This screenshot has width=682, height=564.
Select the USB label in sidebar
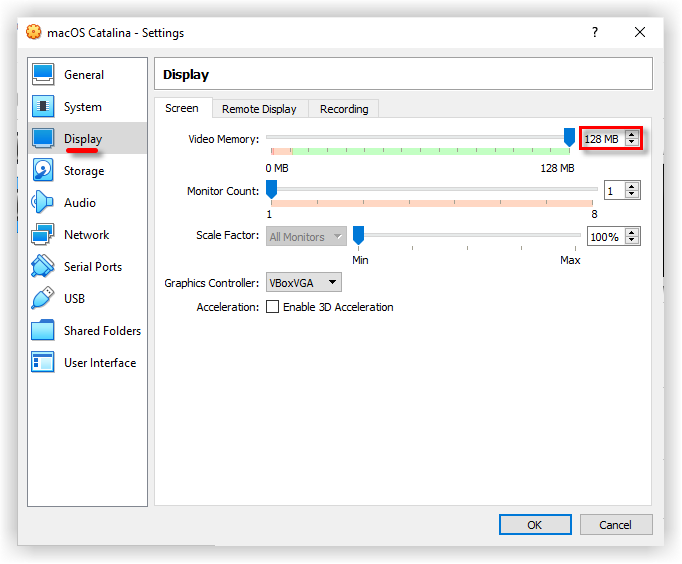point(74,299)
